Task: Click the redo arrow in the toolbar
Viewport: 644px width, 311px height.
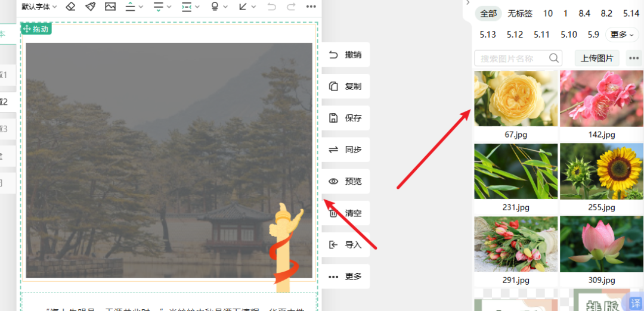Action: click(291, 7)
